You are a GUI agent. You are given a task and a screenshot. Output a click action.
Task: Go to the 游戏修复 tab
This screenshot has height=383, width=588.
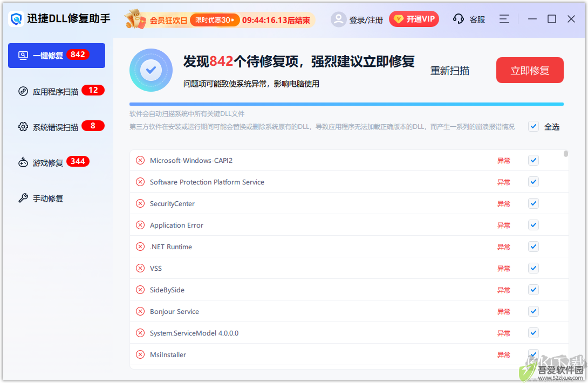pos(57,162)
